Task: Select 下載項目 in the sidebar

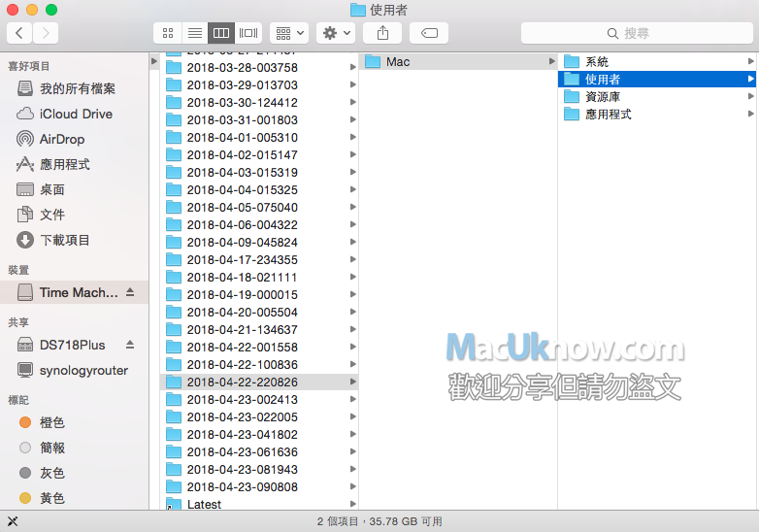Action: pyautogui.click(x=64, y=240)
